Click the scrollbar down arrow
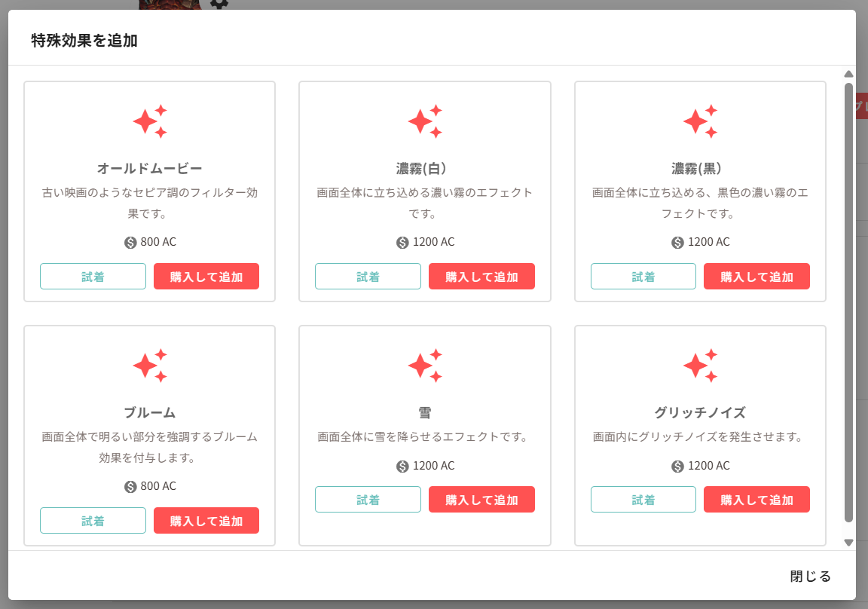Viewport: 868px width, 609px height. [848, 543]
